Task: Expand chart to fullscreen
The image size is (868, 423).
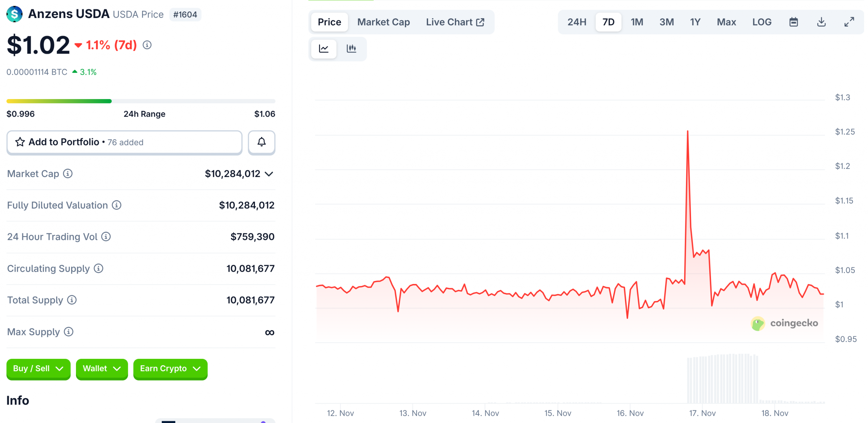Action: point(849,22)
